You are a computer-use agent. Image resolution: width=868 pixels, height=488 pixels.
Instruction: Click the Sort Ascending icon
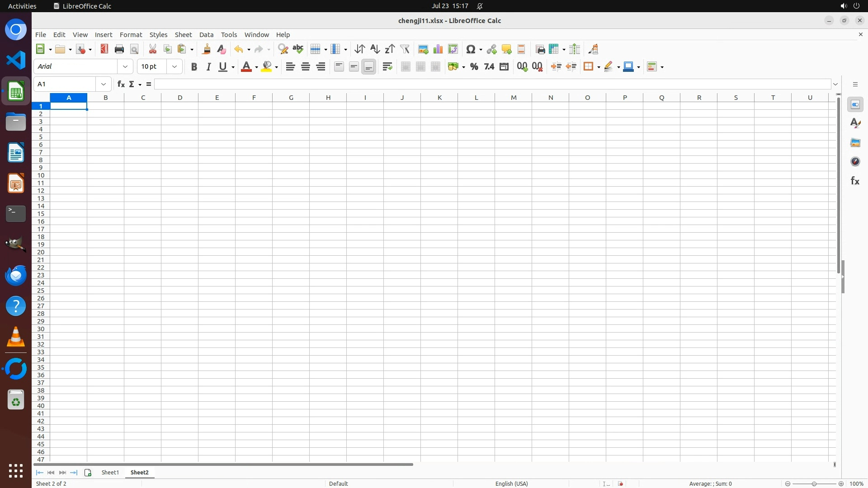[375, 49]
